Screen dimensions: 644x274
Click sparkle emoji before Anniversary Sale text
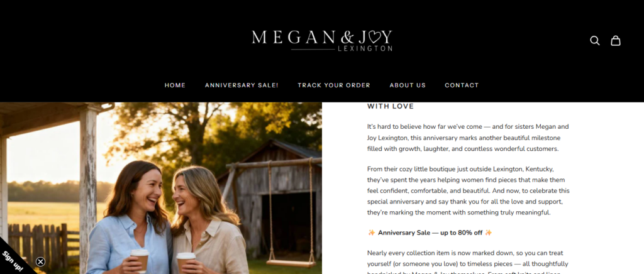371,233
